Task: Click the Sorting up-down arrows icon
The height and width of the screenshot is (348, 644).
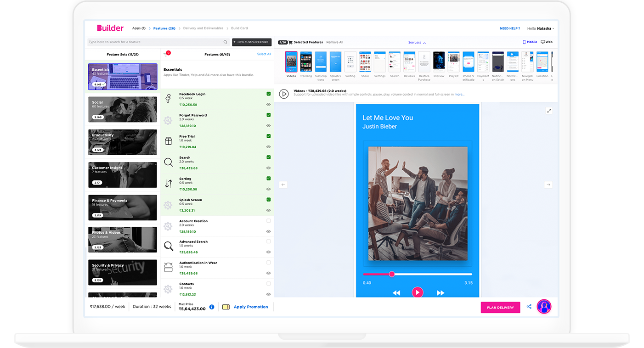Action: point(168,183)
